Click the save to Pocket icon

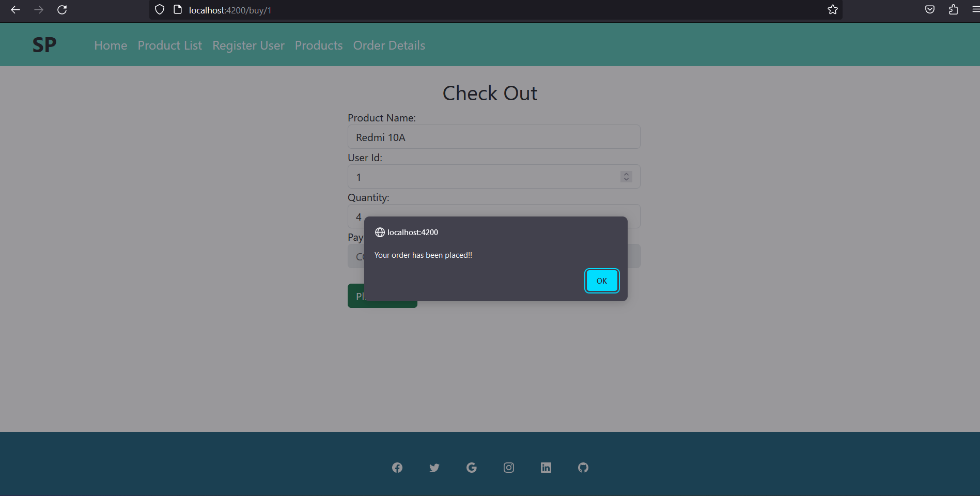929,9
